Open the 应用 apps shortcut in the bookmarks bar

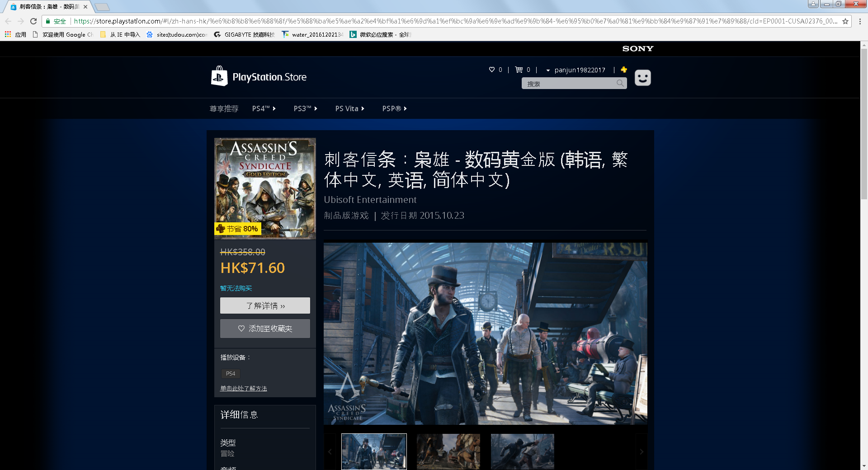pos(15,34)
